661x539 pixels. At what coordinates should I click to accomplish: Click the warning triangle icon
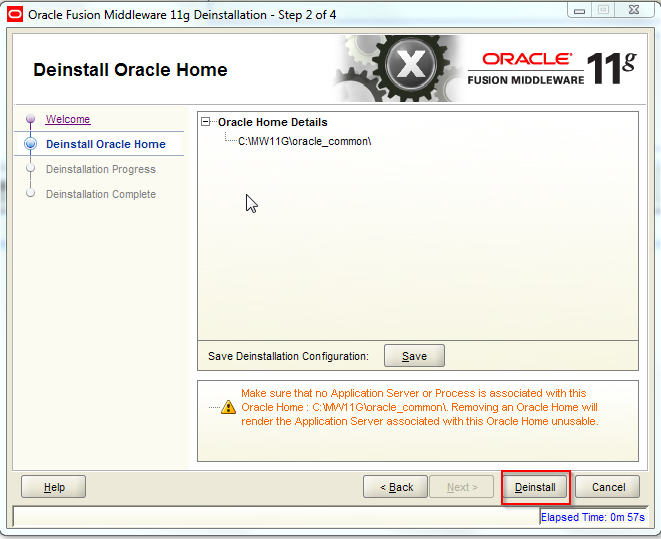coord(228,407)
